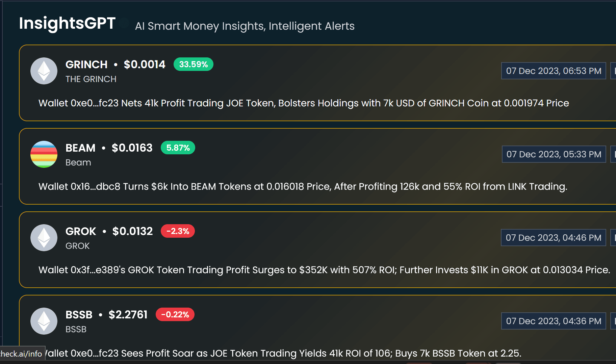Click the -2.3% red change badge

pos(178,231)
